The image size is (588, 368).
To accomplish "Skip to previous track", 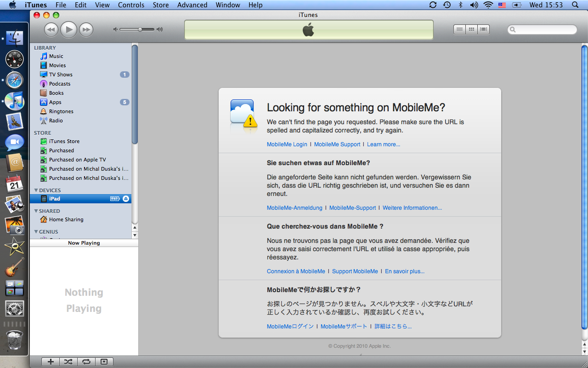I will 51,30.
